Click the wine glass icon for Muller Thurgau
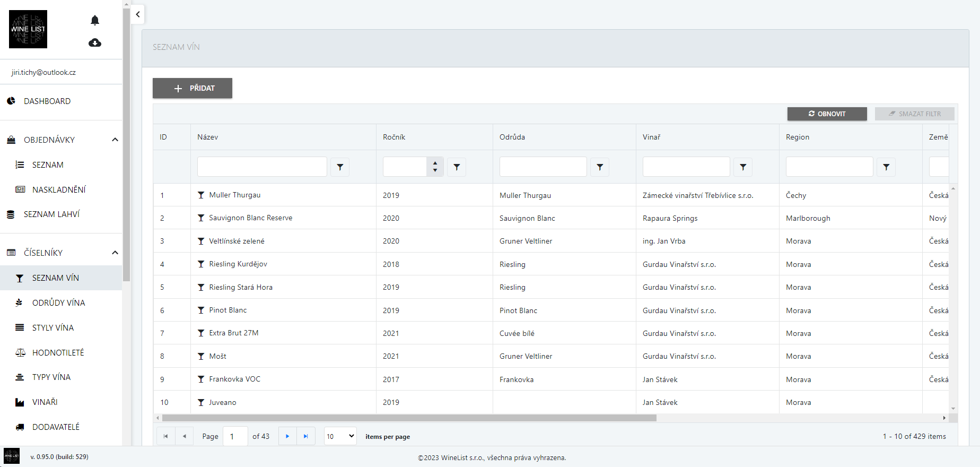This screenshot has width=980, height=467. 201,195
